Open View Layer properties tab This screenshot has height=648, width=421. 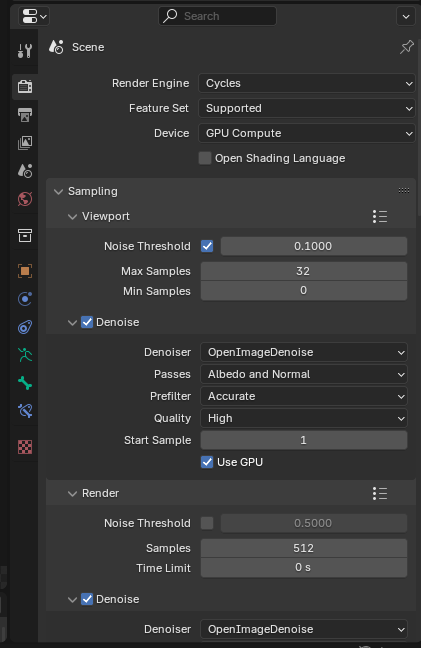25,143
